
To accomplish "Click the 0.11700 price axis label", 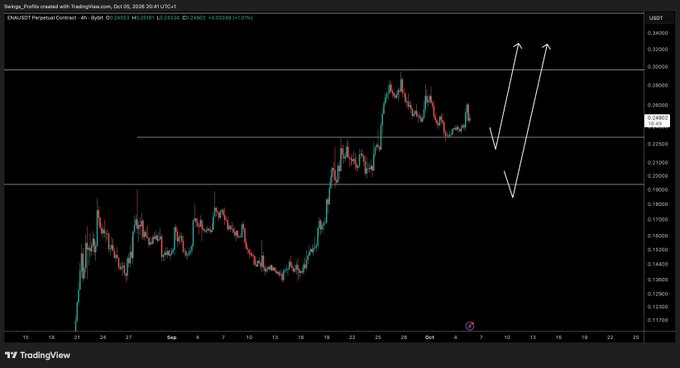I will point(657,320).
